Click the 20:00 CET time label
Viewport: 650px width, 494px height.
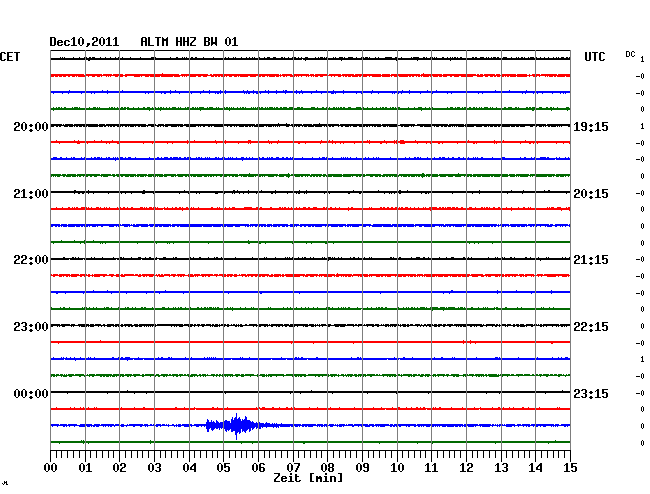coord(31,127)
